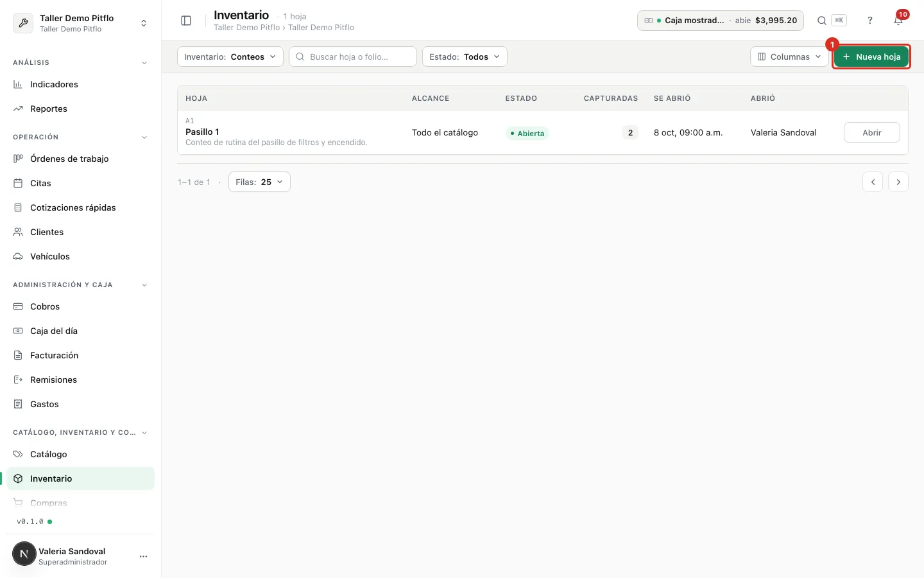Open the Inventario: Conteos dropdown
The width and height of the screenshot is (924, 578).
230,57
